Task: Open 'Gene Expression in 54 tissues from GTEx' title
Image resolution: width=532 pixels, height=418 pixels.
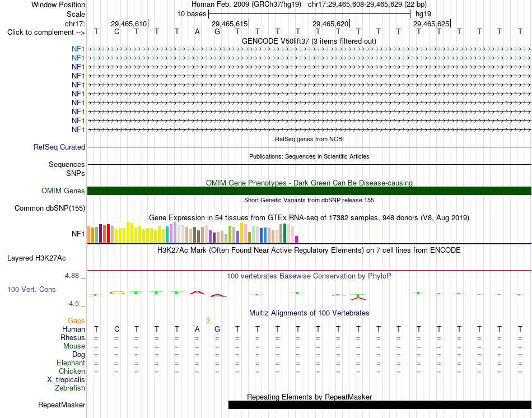Action: click(309, 217)
